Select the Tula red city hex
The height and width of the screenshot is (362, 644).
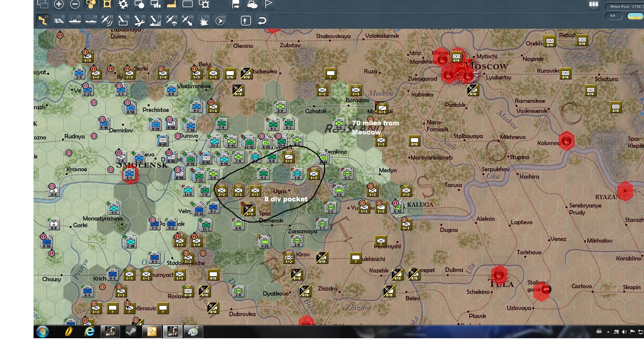coord(499,275)
